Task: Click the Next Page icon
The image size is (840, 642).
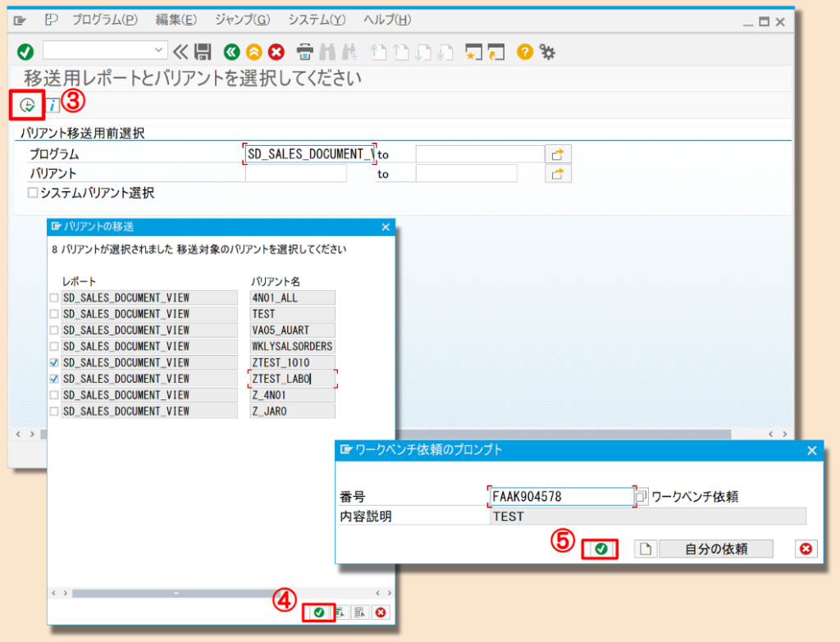Action: pos(424,52)
